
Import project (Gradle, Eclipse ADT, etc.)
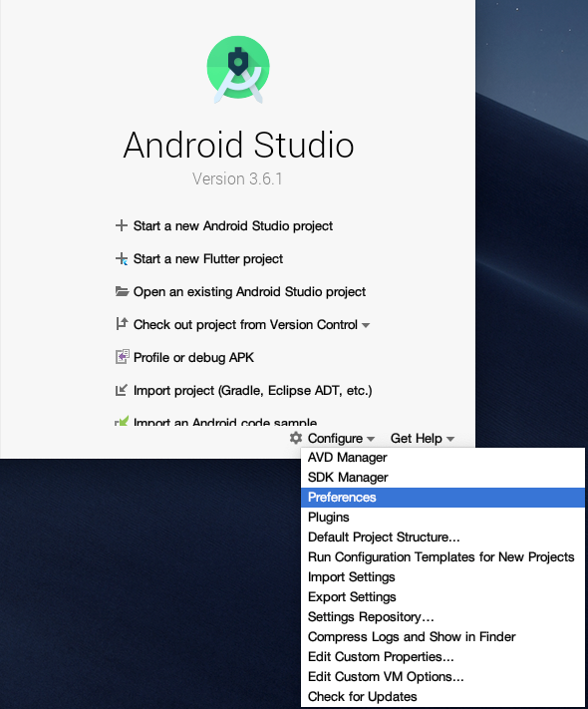[x=253, y=390]
